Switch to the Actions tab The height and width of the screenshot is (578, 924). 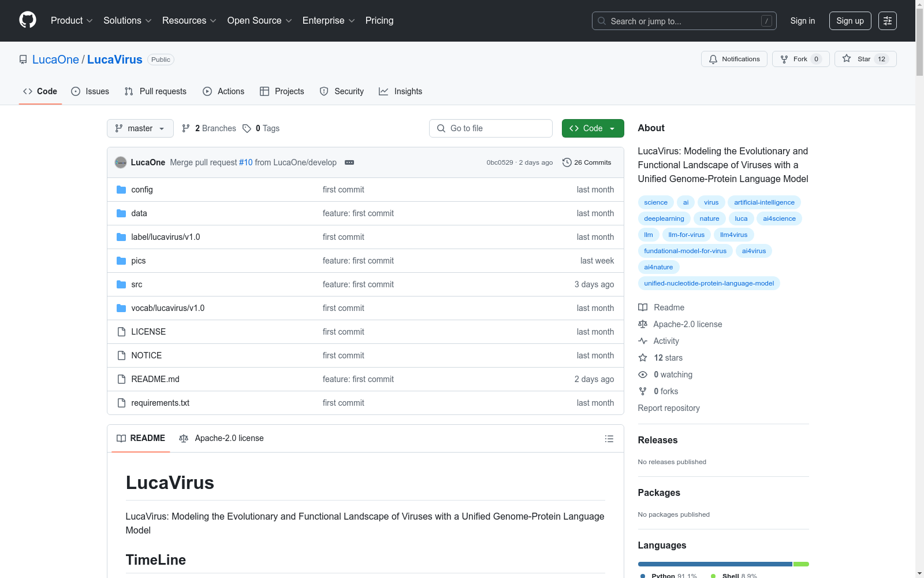223,91
